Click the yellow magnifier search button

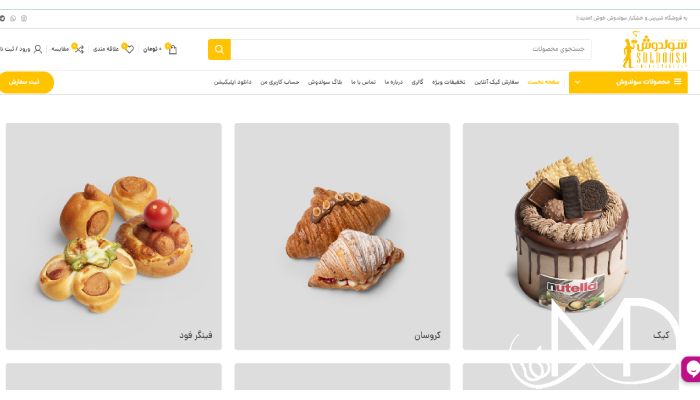pyautogui.click(x=219, y=49)
